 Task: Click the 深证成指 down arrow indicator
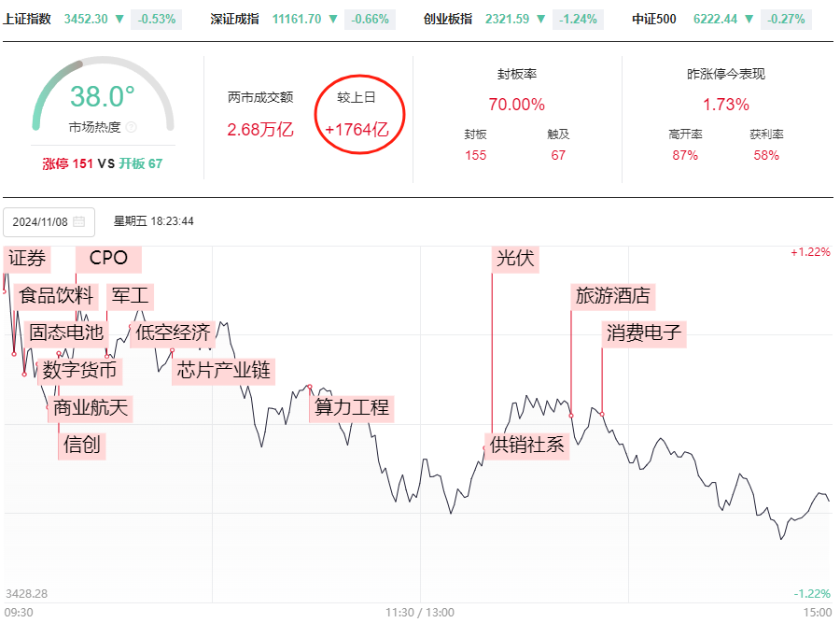click(331, 19)
